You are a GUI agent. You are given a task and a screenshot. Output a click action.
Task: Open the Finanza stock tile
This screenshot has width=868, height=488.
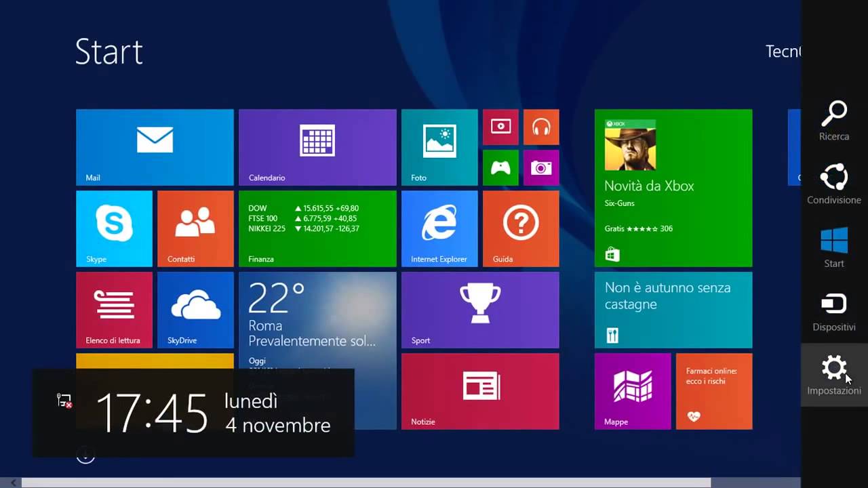coord(317,228)
